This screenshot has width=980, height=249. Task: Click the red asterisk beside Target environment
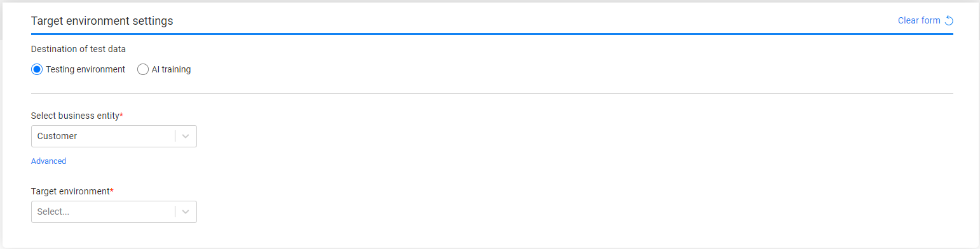(x=112, y=191)
